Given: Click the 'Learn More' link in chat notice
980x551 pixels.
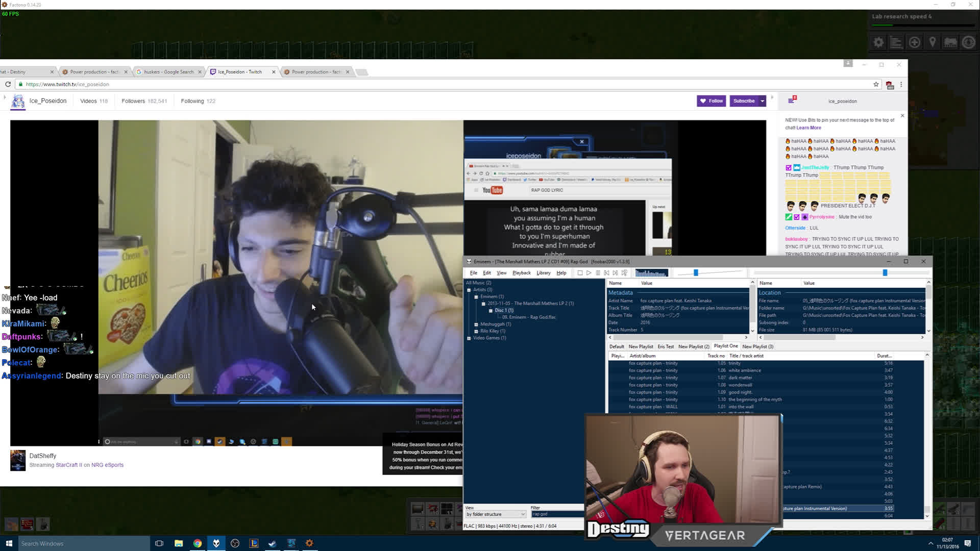Looking at the screenshot, I should (808, 128).
